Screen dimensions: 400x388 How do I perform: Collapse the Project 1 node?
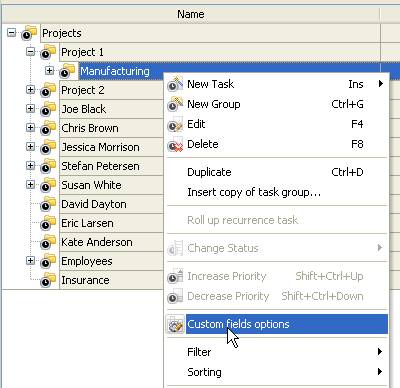pos(31,52)
